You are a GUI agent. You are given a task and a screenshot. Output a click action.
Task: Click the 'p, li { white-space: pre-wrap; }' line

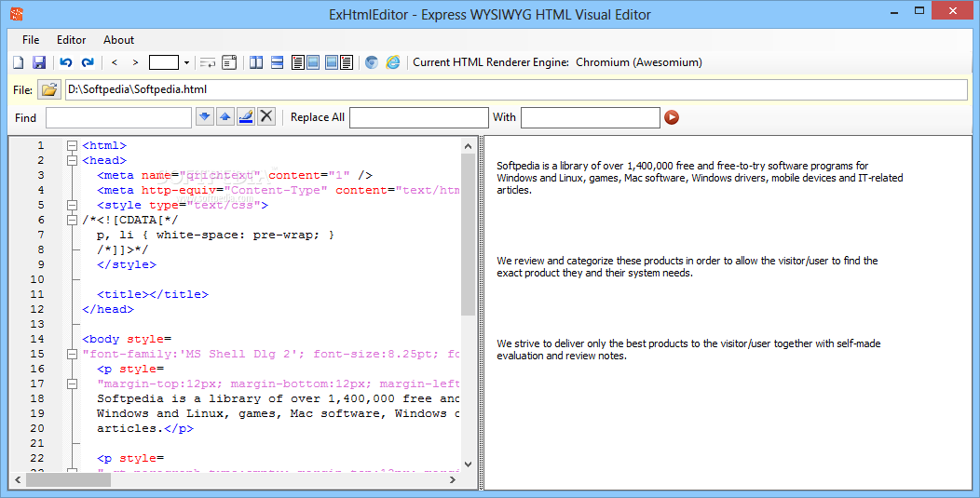click(215, 235)
